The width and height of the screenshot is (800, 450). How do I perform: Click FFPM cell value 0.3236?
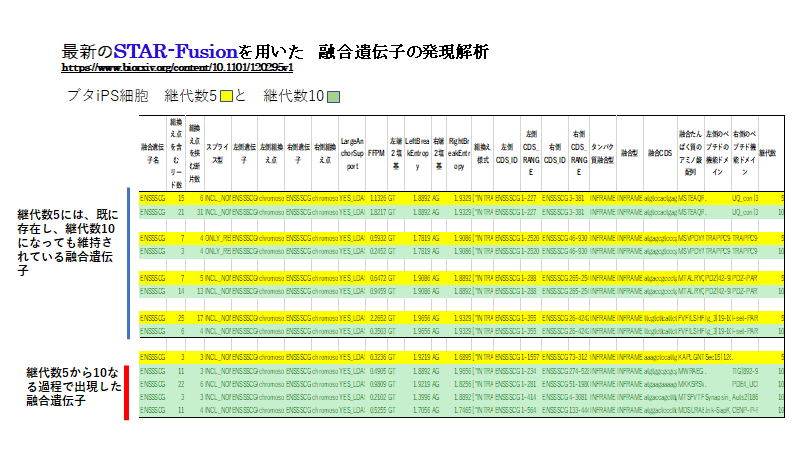378,358
